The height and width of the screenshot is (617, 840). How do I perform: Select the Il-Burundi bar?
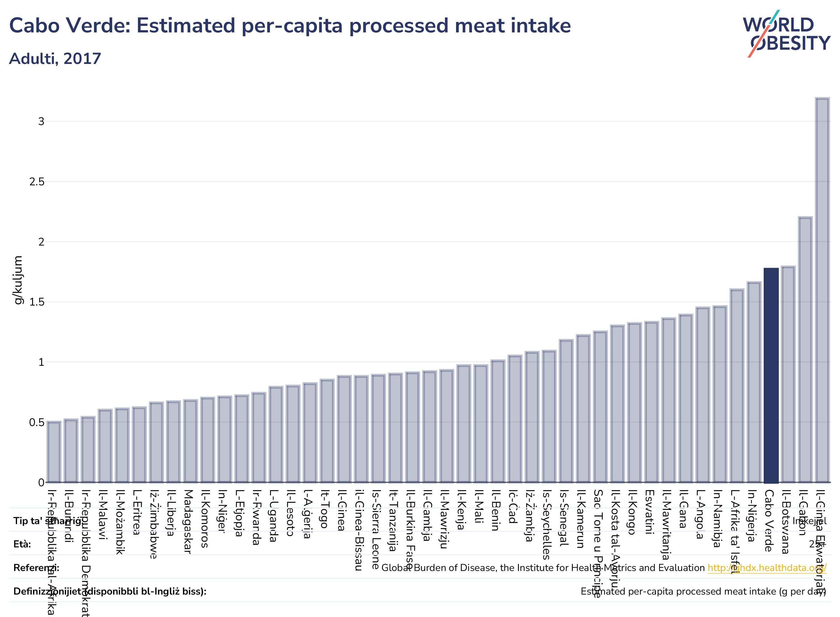(71, 451)
